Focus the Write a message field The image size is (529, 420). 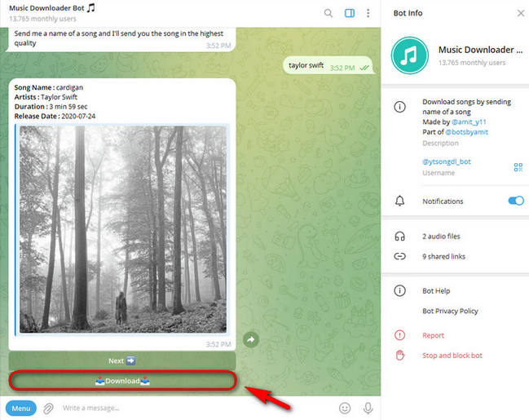(196, 409)
